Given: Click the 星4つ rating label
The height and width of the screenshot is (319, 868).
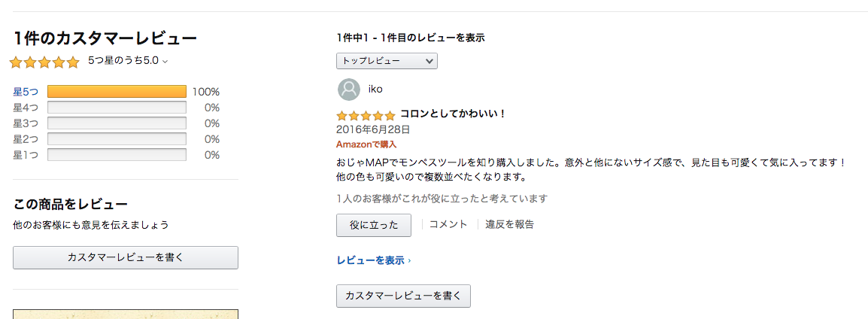Looking at the screenshot, I should click(26, 108).
